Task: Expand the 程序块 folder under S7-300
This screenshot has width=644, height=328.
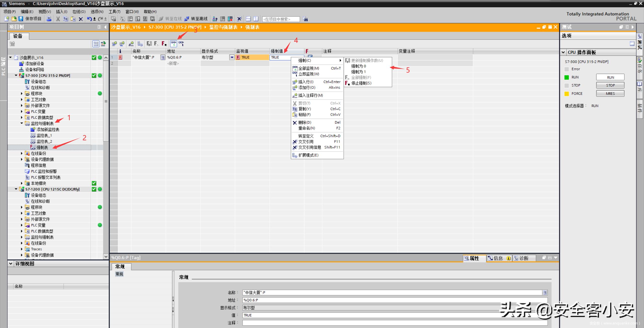Action: point(22,93)
